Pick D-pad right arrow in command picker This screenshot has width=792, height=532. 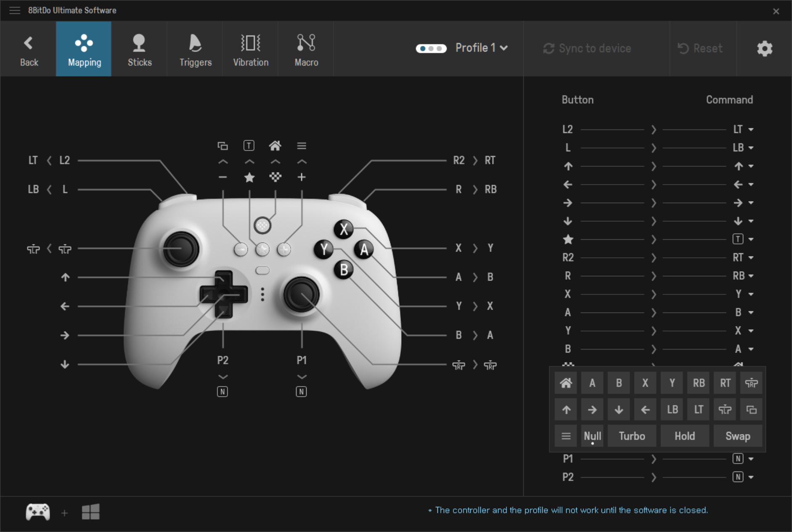[592, 410]
